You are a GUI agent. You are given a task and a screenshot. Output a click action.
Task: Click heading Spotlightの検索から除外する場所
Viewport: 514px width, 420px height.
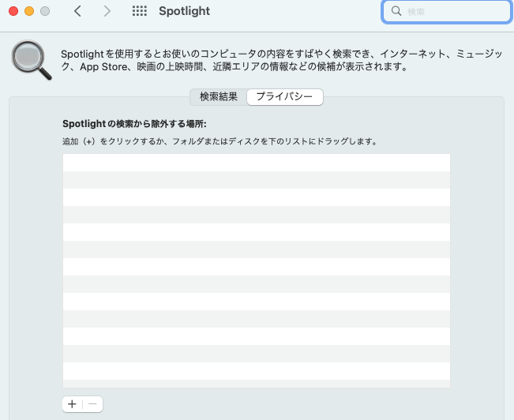point(134,124)
